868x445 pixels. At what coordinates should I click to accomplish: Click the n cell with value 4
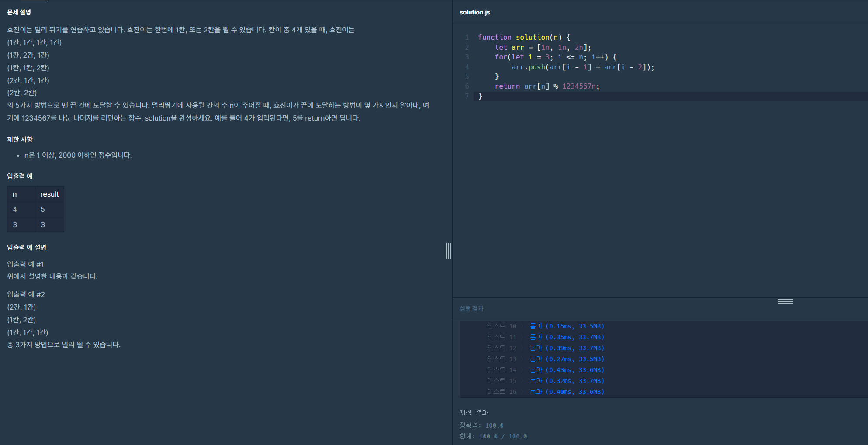coord(21,210)
